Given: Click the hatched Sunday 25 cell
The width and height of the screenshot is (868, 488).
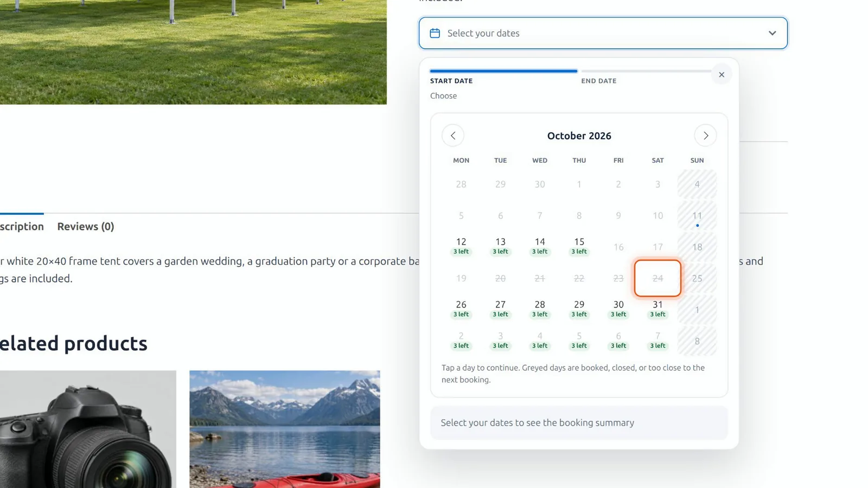Looking at the screenshot, I should pos(697,278).
